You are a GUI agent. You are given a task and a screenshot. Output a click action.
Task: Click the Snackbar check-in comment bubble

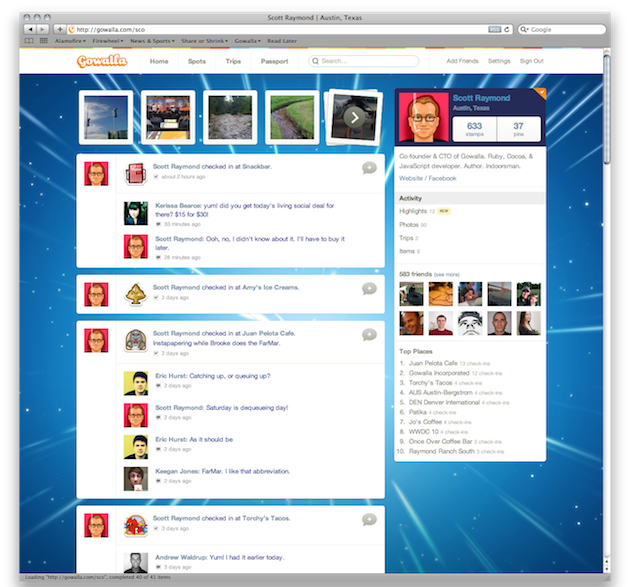coord(369,168)
